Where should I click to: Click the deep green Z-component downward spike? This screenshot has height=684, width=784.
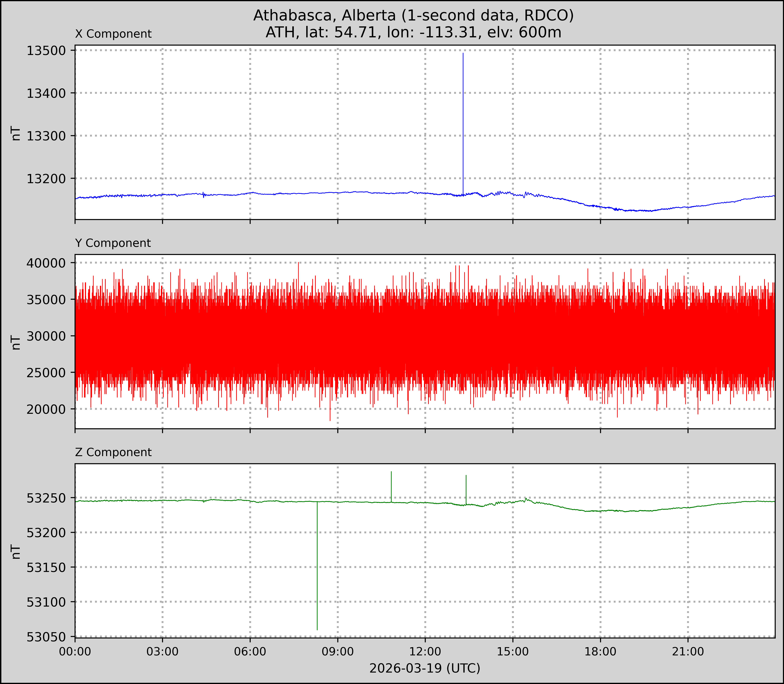317,565
